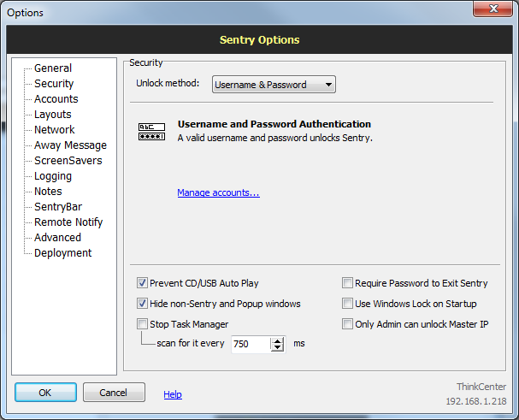Select ScreenSavers in the tree
519x420 pixels.
point(68,161)
